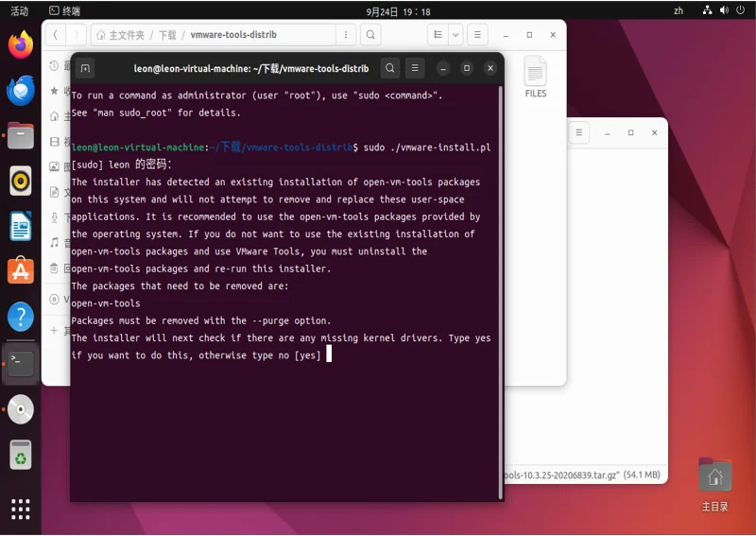
Task: Launch Thunderbird mail from the dock
Action: point(20,90)
